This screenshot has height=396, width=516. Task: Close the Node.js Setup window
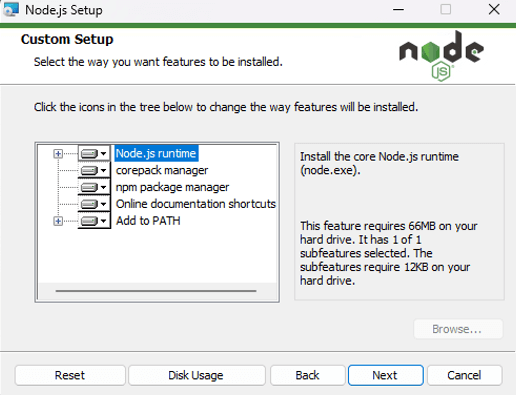(494, 10)
